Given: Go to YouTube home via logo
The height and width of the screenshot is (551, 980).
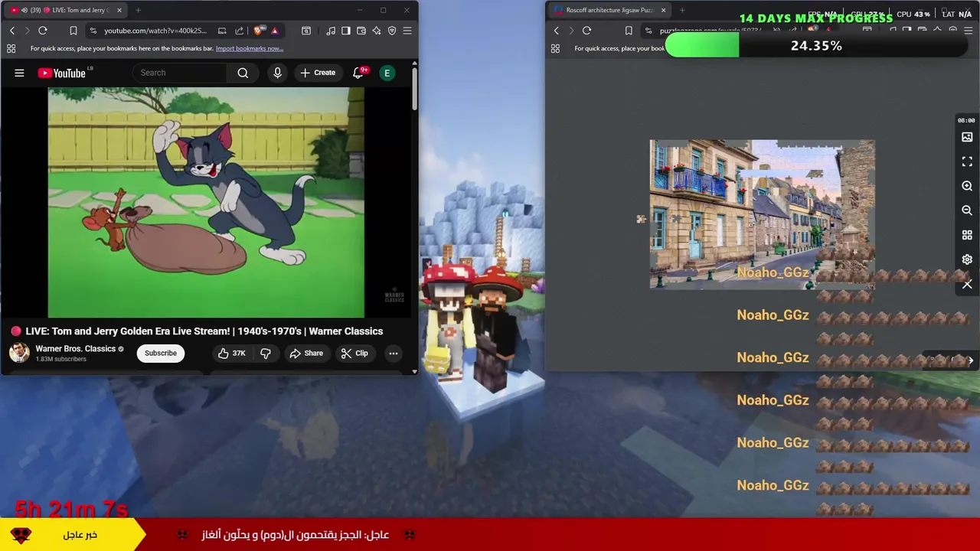Looking at the screenshot, I should 62,73.
